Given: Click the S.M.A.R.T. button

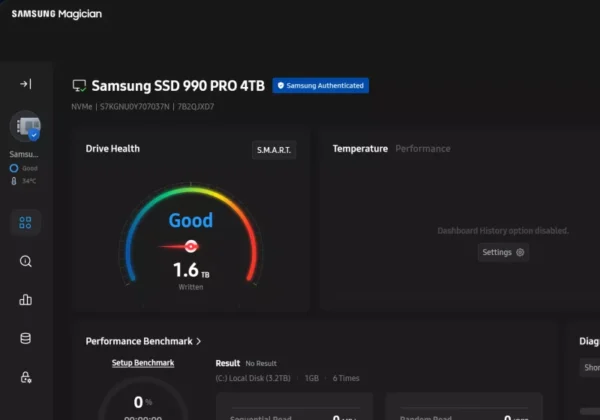Looking at the screenshot, I should point(274,150).
